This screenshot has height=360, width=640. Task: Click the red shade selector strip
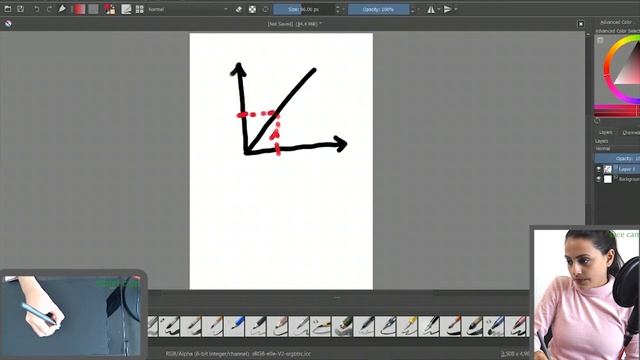[617, 110]
